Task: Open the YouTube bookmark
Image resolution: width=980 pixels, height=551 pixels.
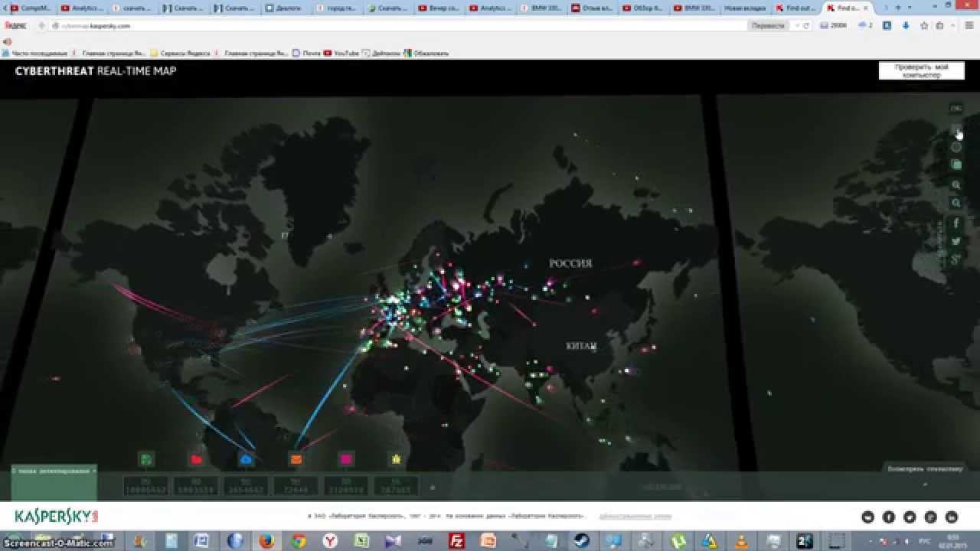Action: pyautogui.click(x=341, y=54)
